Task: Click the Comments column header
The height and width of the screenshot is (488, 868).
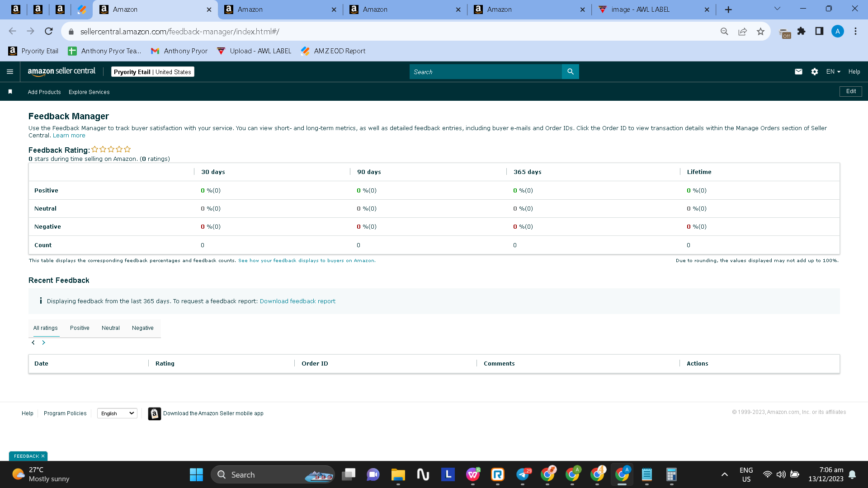Action: pyautogui.click(x=499, y=364)
